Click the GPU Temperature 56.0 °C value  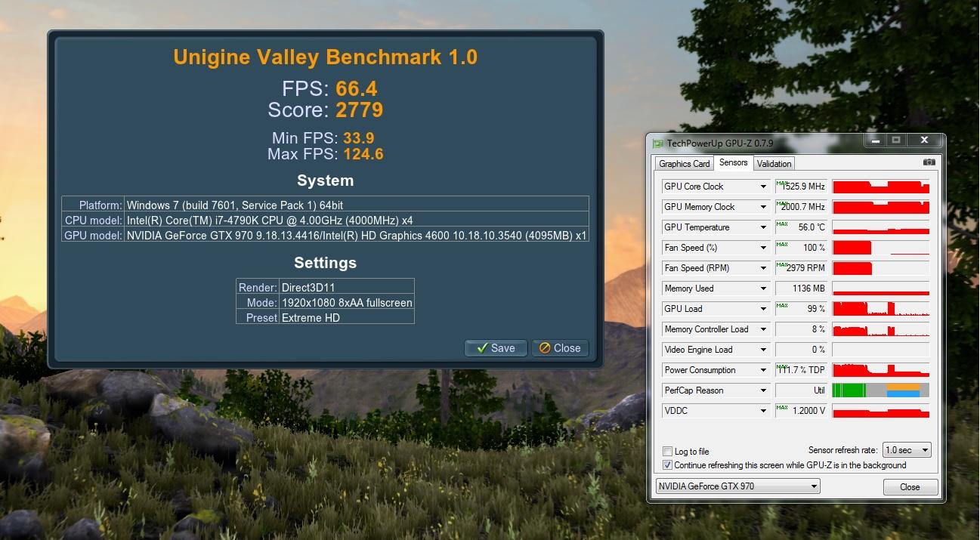[802, 227]
